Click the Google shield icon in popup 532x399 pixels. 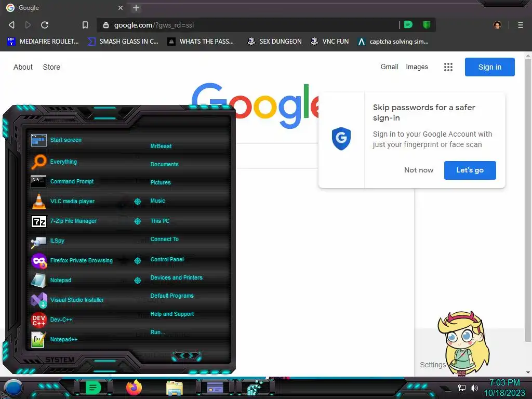coord(341,138)
